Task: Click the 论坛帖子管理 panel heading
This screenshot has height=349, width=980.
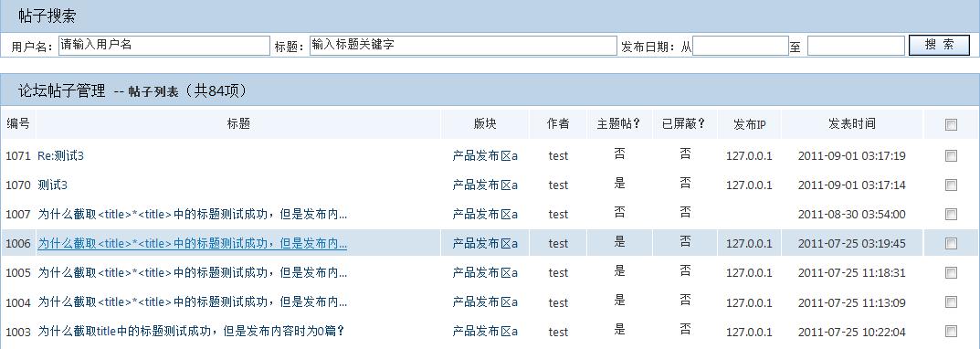Action: 62,90
